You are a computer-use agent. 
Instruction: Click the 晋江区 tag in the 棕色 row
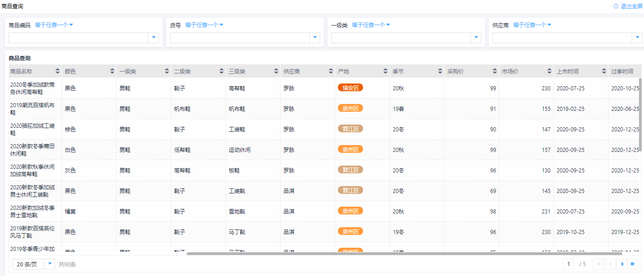[350, 129]
